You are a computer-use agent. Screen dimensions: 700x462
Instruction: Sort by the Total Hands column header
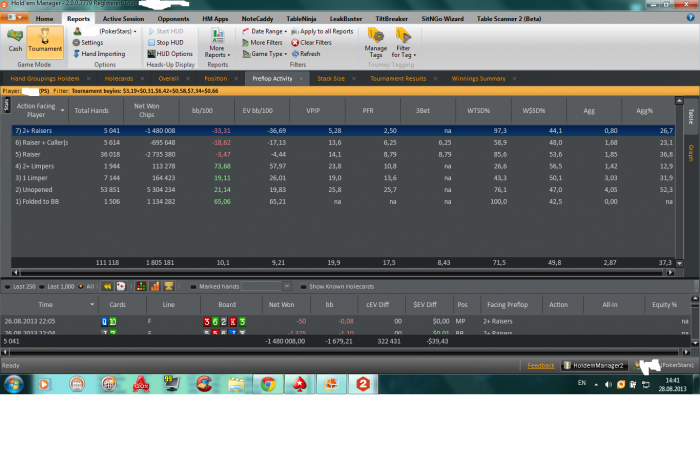tap(92, 111)
